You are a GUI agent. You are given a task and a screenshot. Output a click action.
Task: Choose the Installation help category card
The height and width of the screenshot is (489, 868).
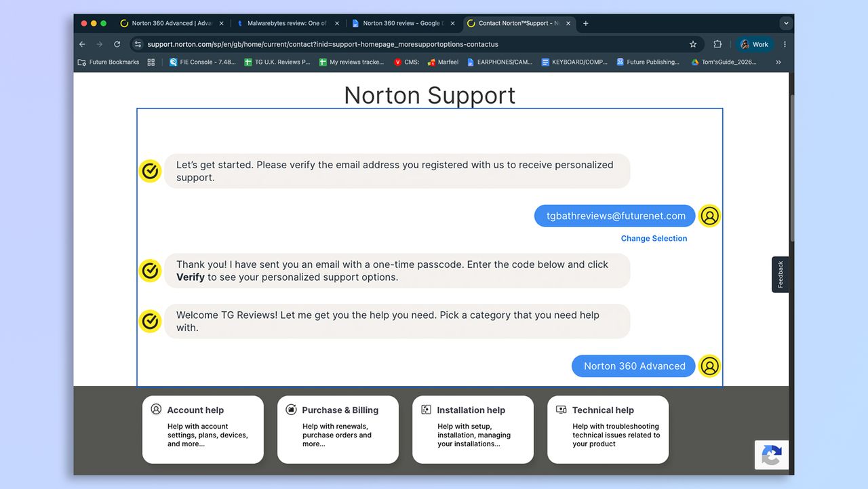(x=473, y=430)
